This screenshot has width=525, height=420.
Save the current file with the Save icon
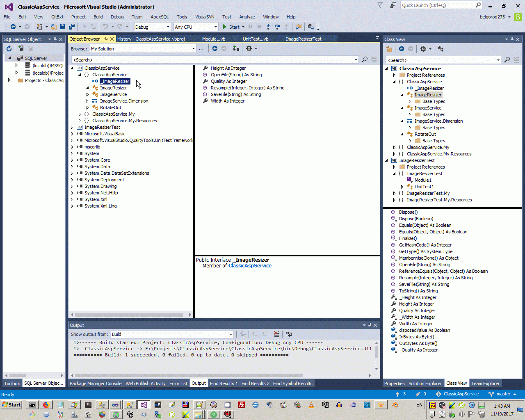tap(63, 27)
